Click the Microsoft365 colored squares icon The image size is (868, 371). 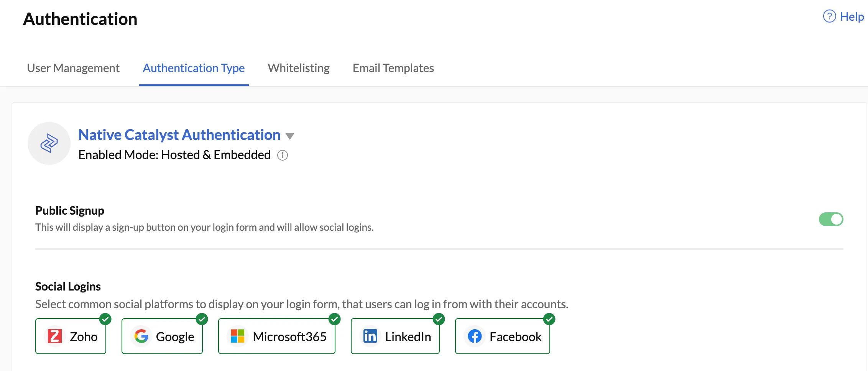pos(238,336)
